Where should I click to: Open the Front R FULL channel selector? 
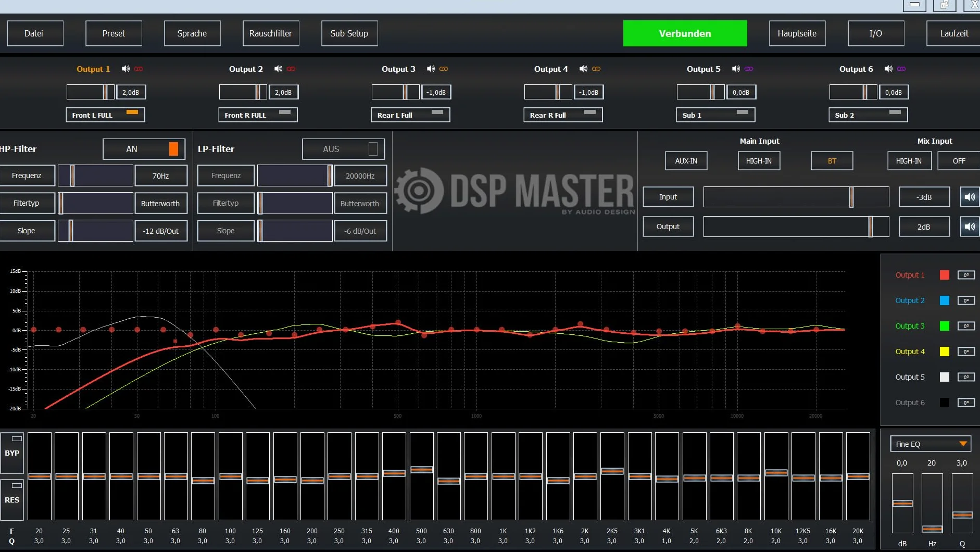coord(258,115)
